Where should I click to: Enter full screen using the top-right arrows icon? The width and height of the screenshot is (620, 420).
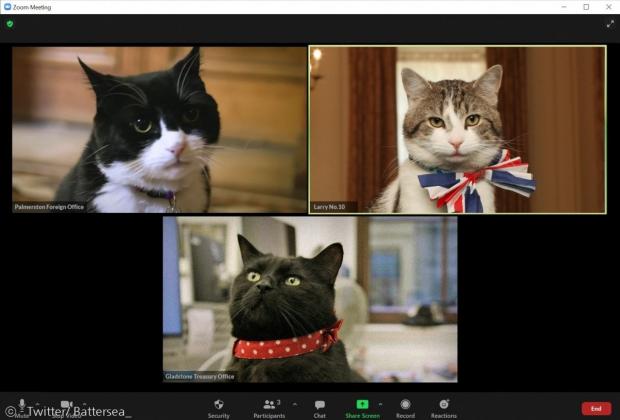tap(610, 24)
